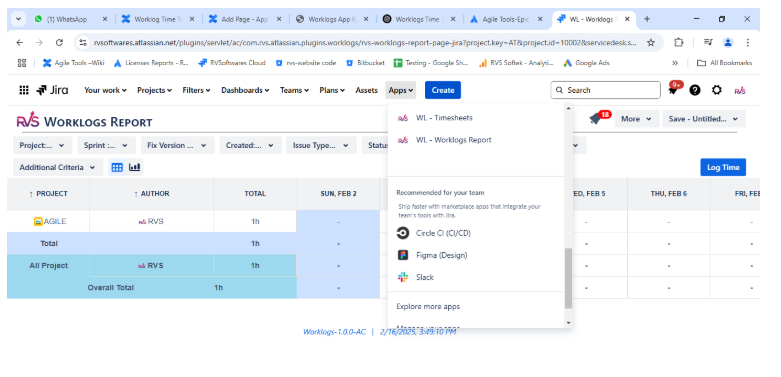The height and width of the screenshot is (377, 781).
Task: Open the Sprint filter dropdown
Action: click(106, 145)
